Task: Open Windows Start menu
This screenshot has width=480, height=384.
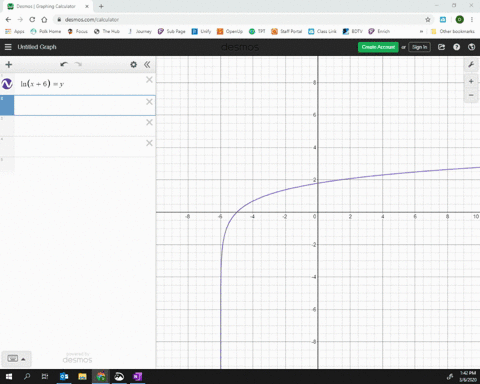Action: point(9,377)
